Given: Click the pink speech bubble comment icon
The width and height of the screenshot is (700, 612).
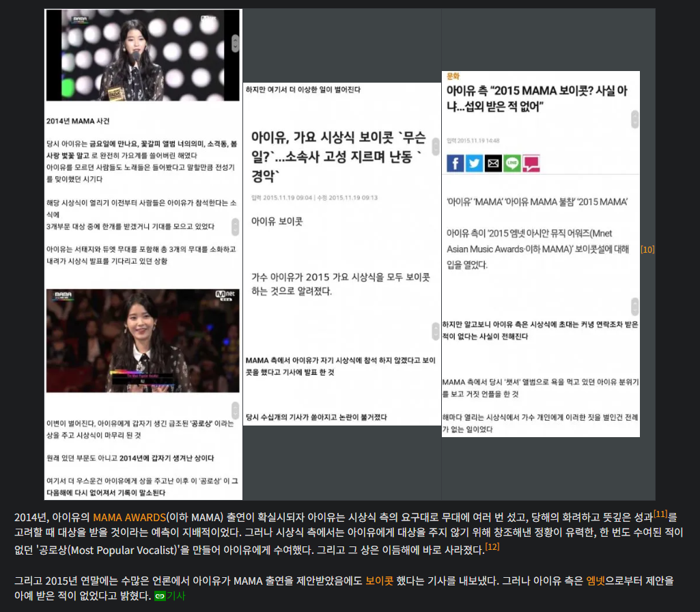Looking at the screenshot, I should point(531,163).
